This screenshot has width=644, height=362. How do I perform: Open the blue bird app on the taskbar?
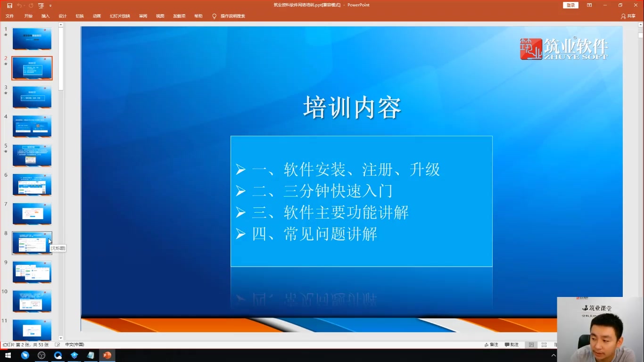[25, 355]
